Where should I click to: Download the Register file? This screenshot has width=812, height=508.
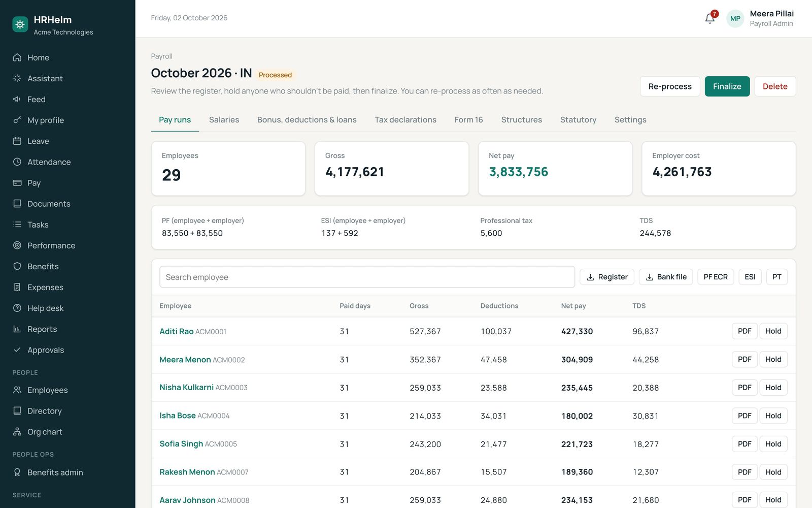click(607, 277)
